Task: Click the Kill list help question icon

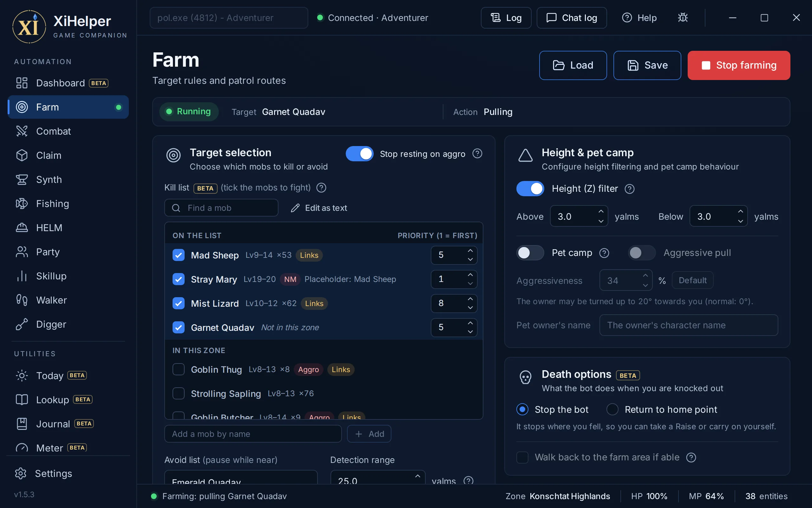Action: pyautogui.click(x=321, y=187)
